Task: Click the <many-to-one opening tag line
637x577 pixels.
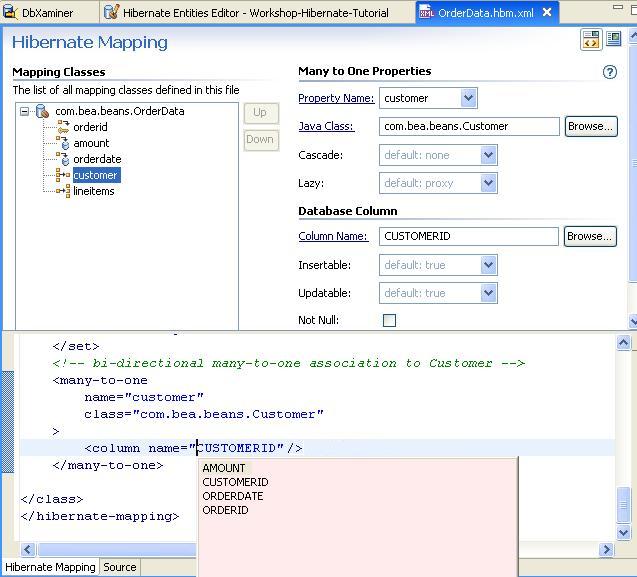Action: [100, 380]
